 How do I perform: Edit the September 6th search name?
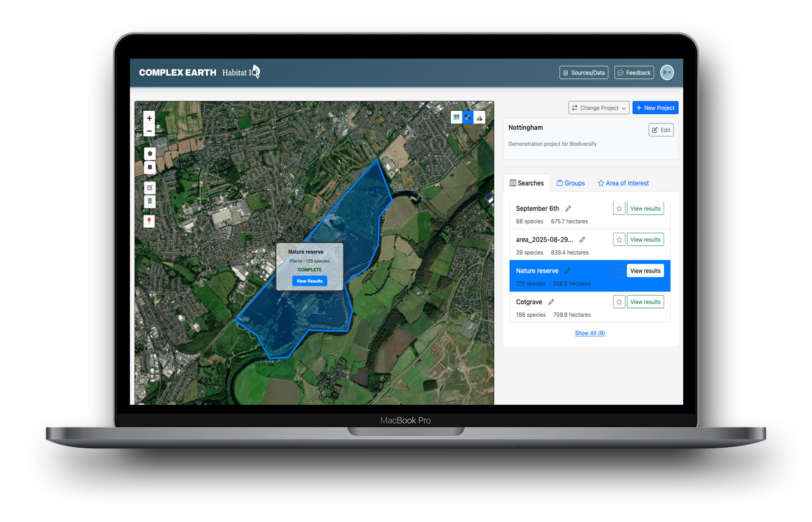click(568, 208)
